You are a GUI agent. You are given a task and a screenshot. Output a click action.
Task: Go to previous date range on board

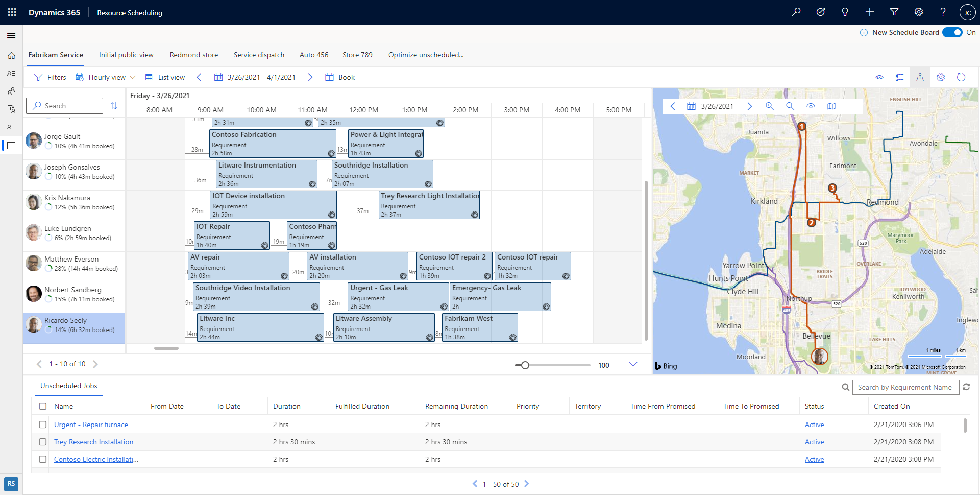point(199,77)
